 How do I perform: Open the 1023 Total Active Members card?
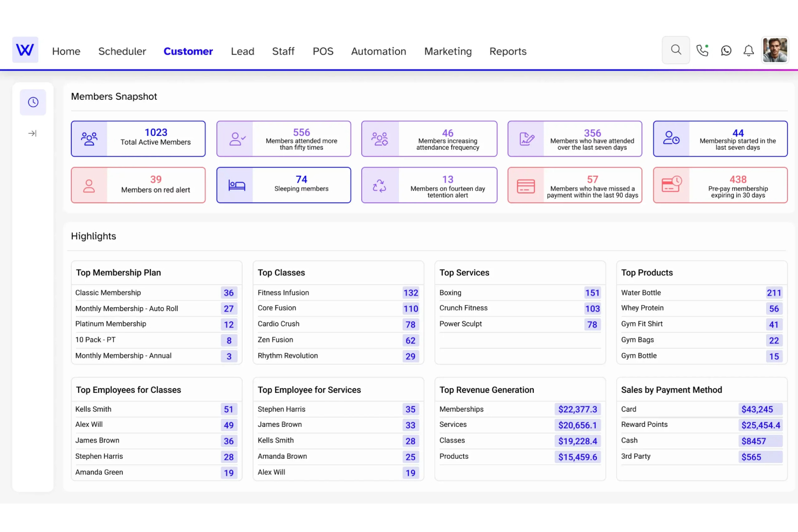[x=138, y=139]
